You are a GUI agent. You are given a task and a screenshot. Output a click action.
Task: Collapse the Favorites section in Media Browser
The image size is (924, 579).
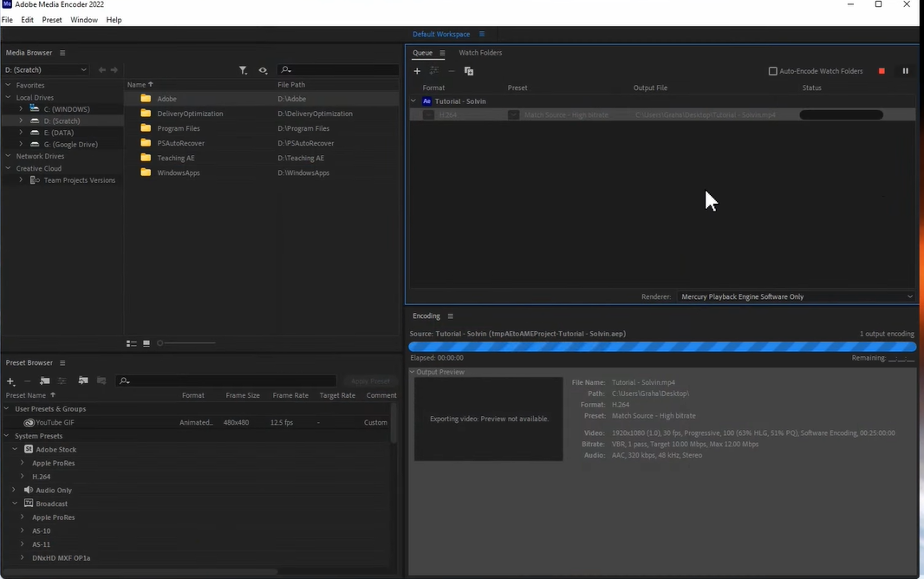(9, 85)
